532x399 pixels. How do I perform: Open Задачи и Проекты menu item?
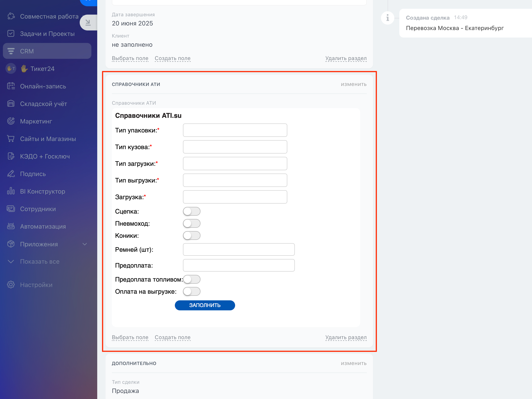(47, 34)
